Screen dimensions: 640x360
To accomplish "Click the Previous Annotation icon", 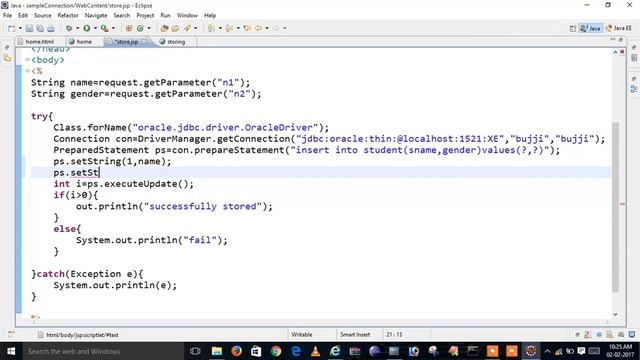I will tap(229, 28).
